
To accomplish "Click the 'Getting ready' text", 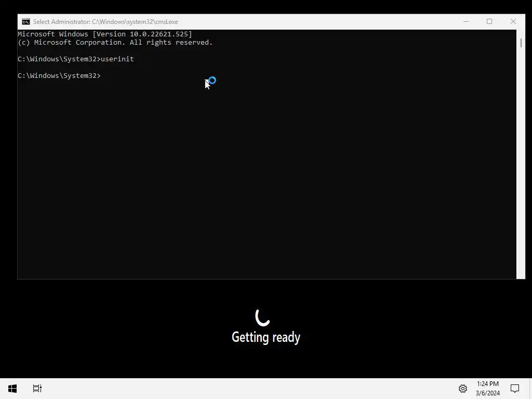I will (x=266, y=337).
